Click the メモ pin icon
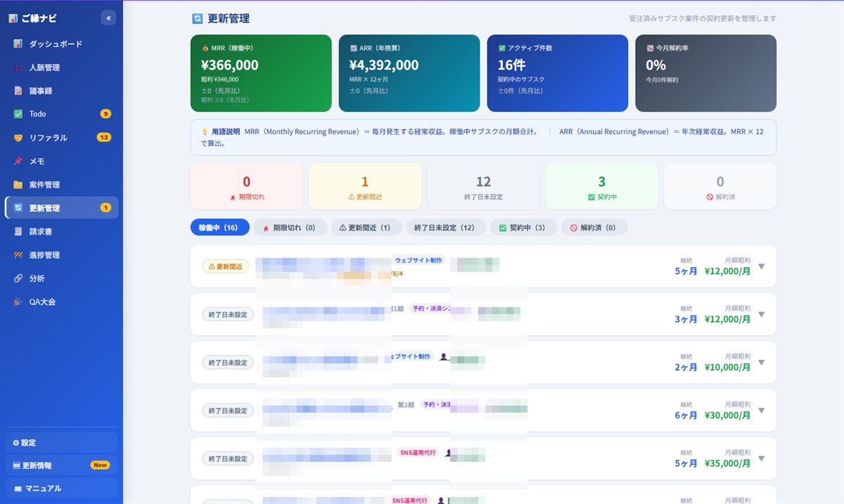The image size is (844, 504). tap(18, 161)
